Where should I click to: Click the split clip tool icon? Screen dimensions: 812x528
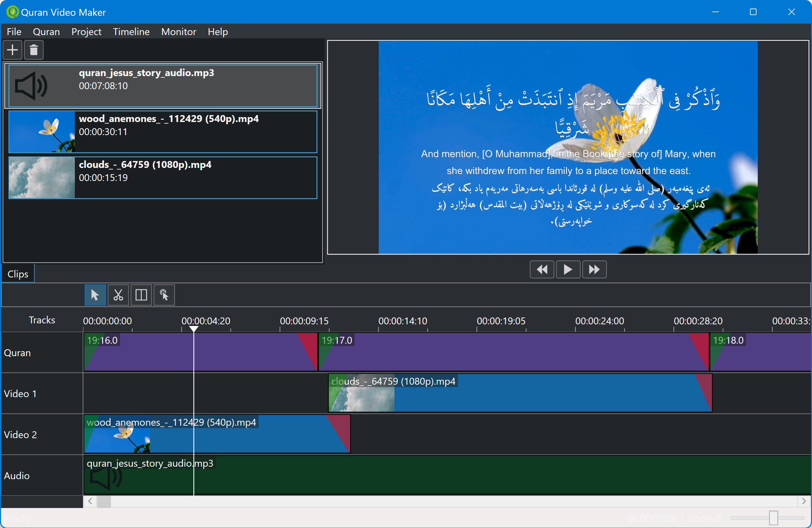click(141, 295)
